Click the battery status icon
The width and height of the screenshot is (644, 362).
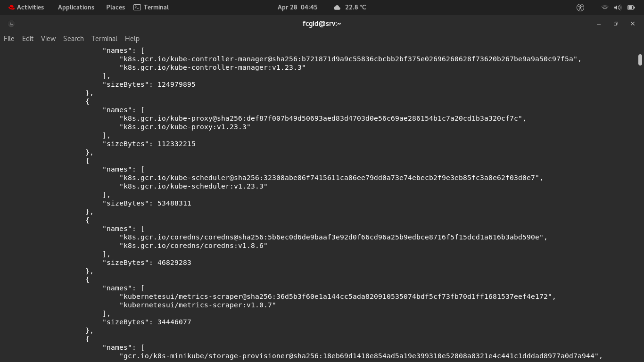(631, 7)
